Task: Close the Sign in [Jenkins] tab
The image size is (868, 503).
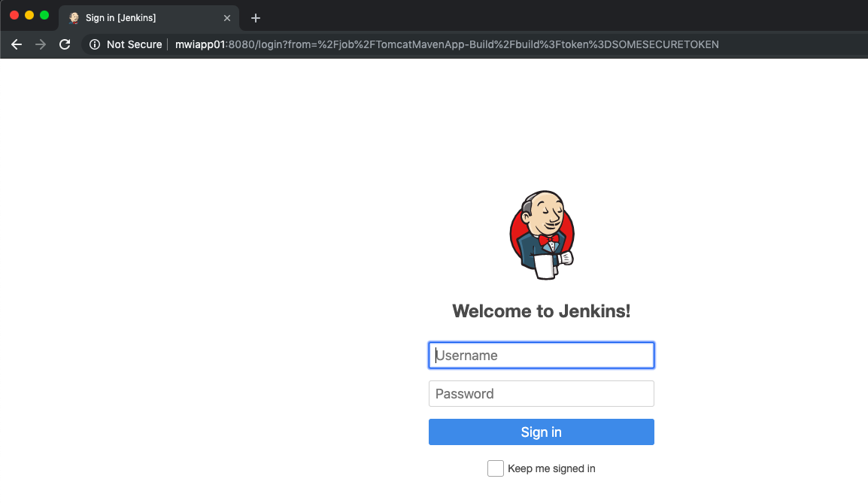Action: pyautogui.click(x=227, y=18)
